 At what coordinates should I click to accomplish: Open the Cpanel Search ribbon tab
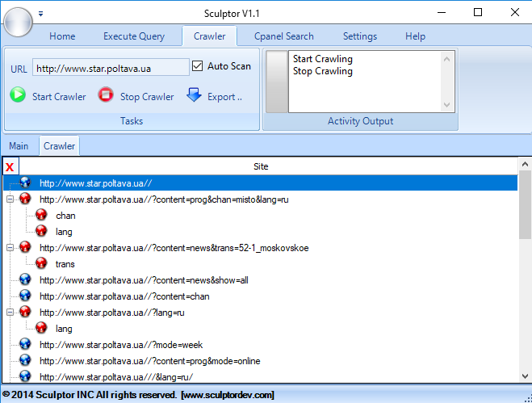pos(283,36)
